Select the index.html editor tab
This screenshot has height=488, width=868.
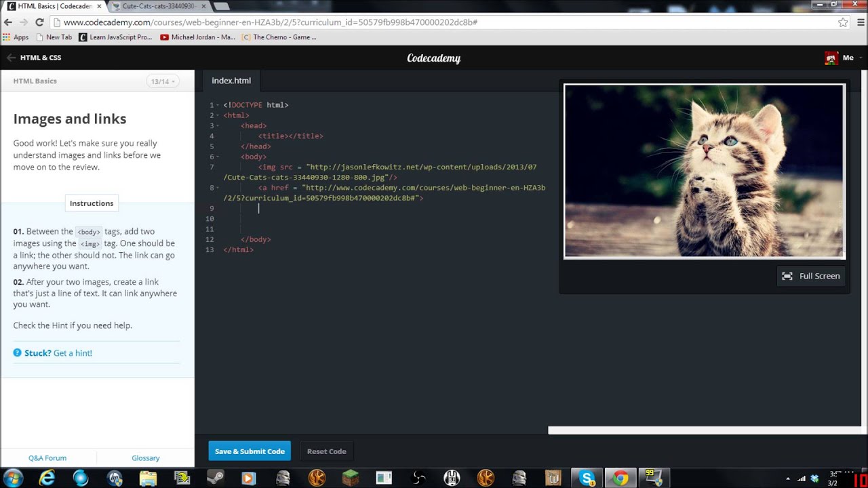pyautogui.click(x=231, y=81)
